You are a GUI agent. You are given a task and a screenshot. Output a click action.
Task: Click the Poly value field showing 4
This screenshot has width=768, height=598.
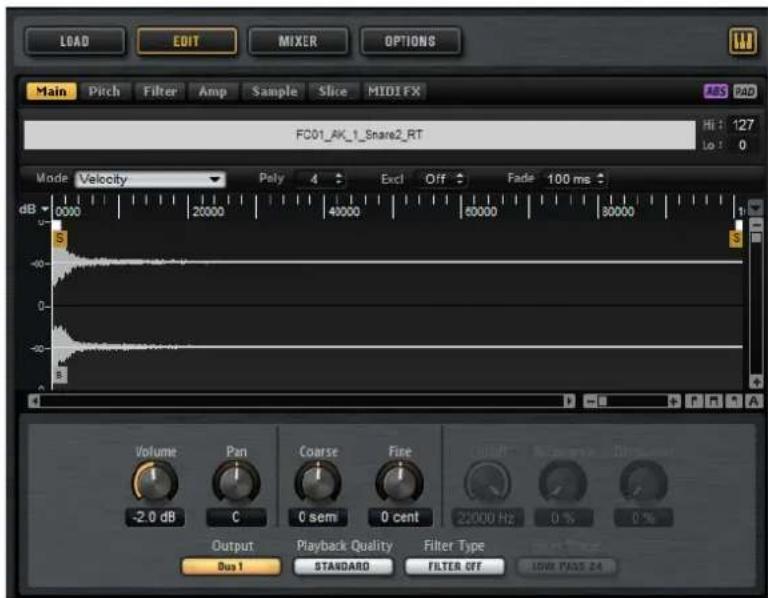tap(314, 179)
